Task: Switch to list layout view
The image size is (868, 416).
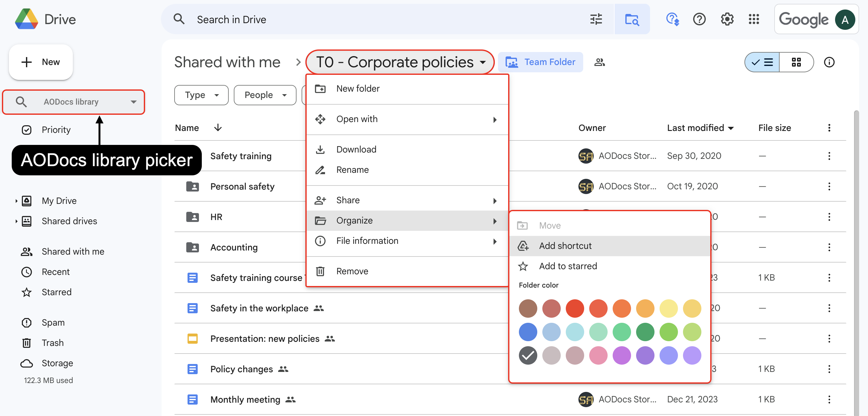Action: [762, 62]
